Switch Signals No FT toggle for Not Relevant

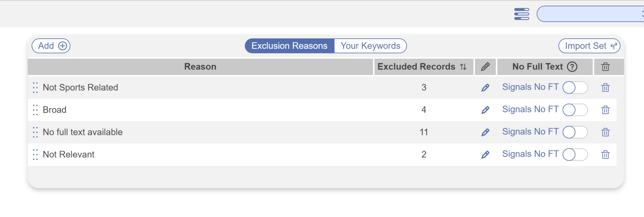tap(575, 155)
